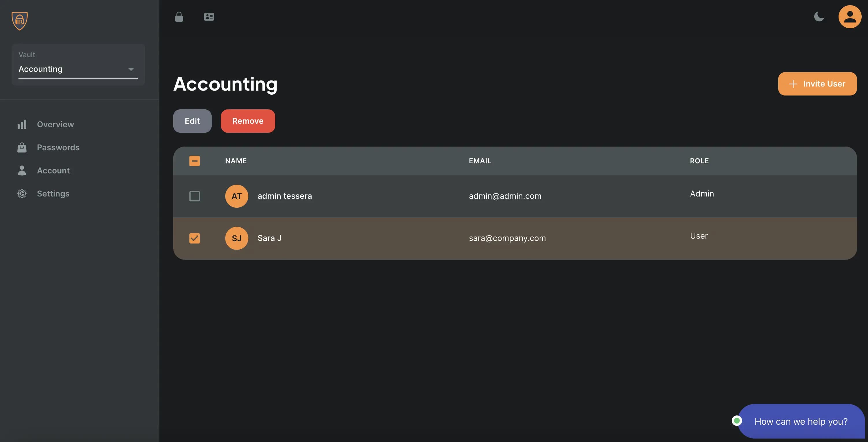Click the SJ avatar for Sara J

[236, 238]
